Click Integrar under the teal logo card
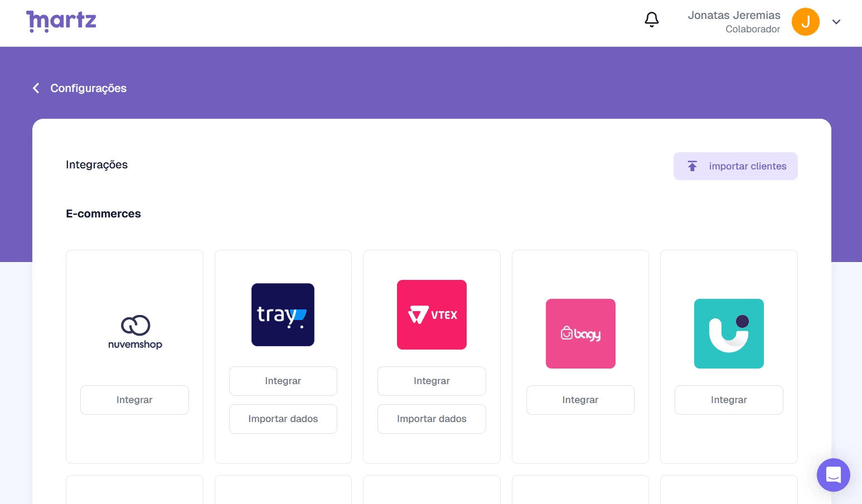The image size is (862, 504). point(729,400)
